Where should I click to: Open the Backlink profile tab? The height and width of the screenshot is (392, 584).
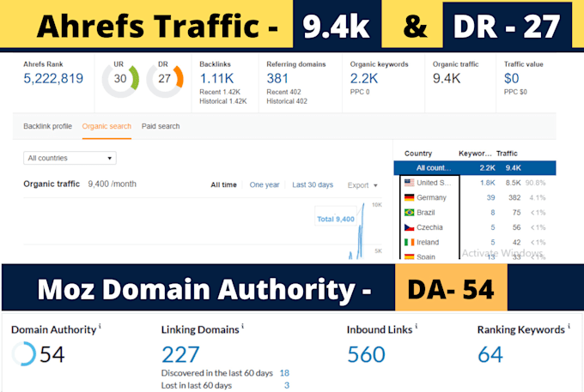[x=48, y=126]
